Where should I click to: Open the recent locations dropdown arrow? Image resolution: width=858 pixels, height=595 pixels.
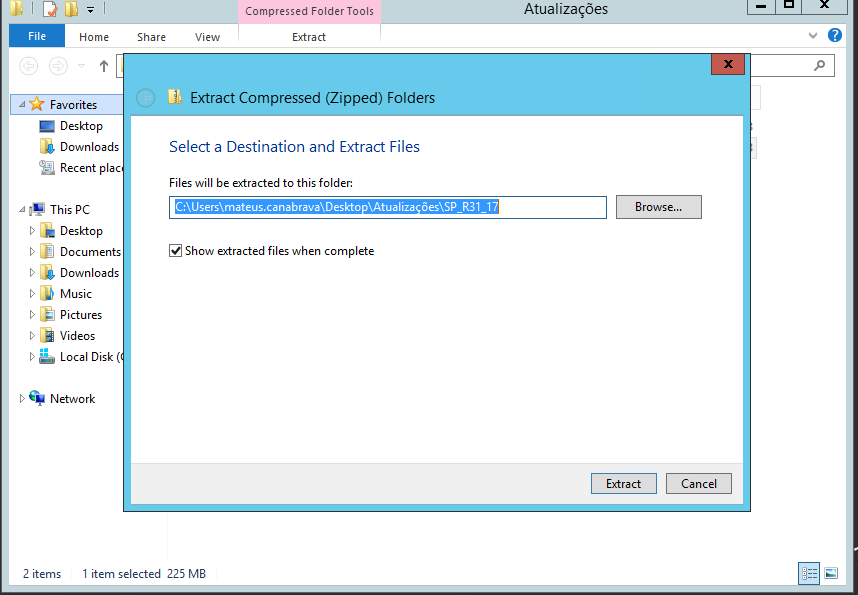click(x=82, y=66)
